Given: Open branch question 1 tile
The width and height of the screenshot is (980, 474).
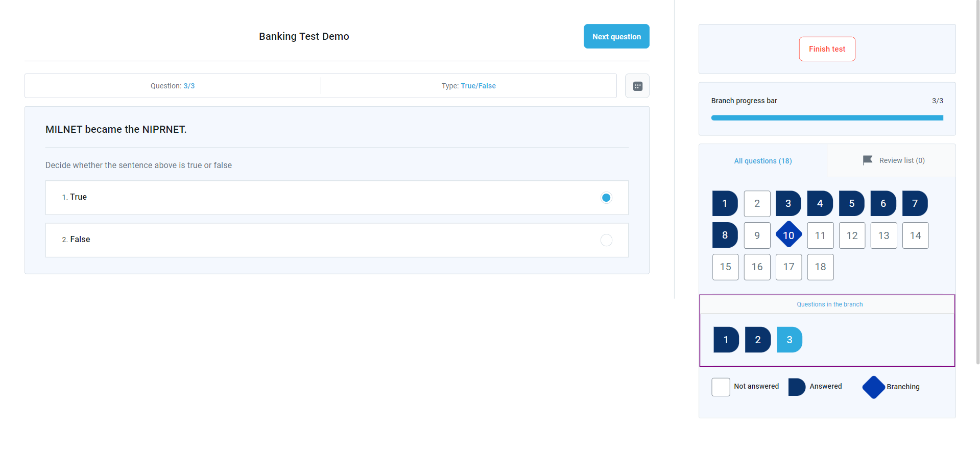Looking at the screenshot, I should pyautogui.click(x=726, y=340).
